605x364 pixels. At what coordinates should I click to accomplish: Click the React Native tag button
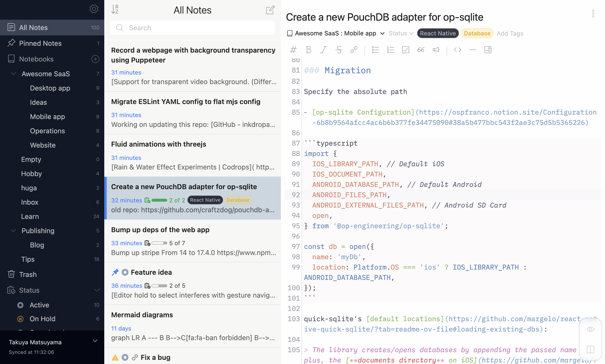[x=438, y=33]
